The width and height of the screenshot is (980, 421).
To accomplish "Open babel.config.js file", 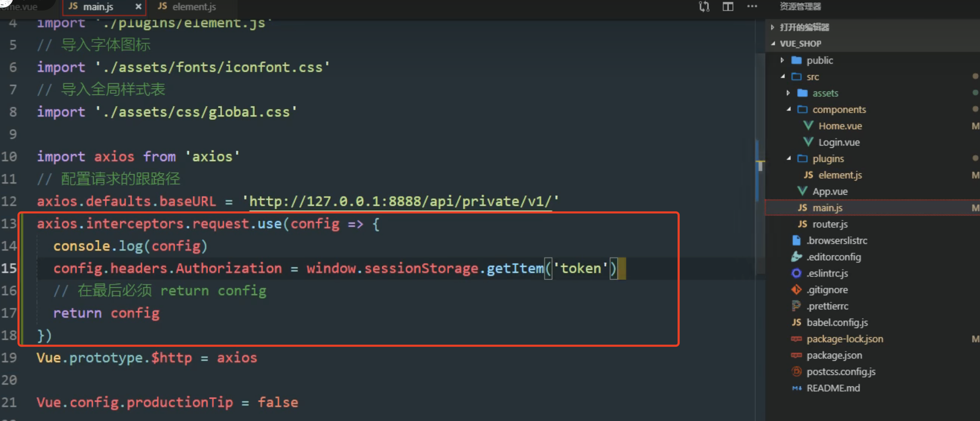I will [837, 322].
